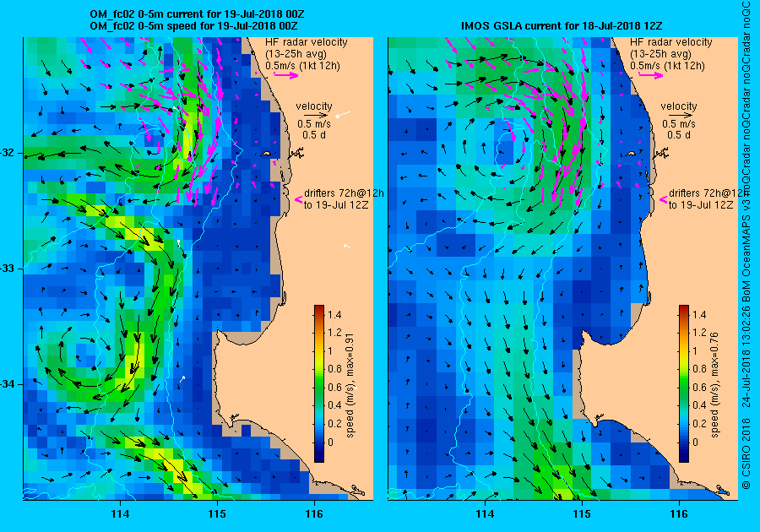
Task: Click 'to 19-Jul 12Z' text in right map
Action: [x=702, y=205]
